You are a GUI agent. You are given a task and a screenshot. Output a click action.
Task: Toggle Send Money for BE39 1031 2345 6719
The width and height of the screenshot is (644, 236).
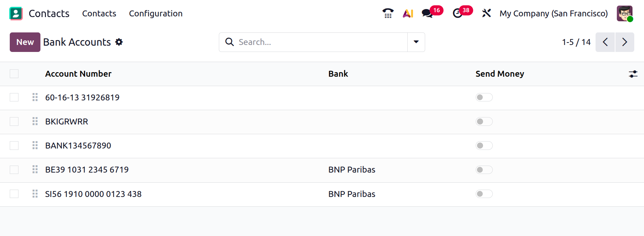coord(484,170)
